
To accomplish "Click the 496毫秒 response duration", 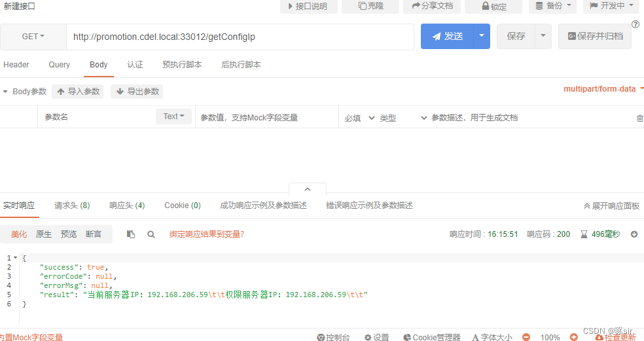I will coord(606,234).
